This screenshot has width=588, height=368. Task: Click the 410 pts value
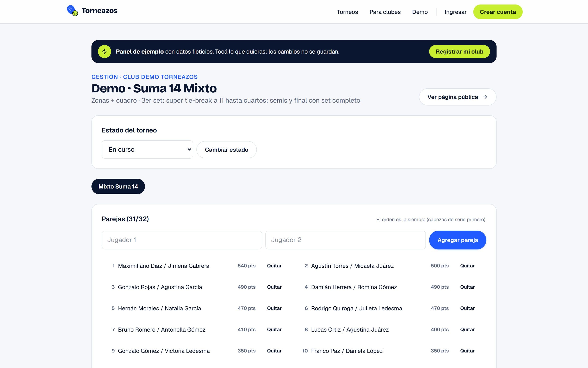click(246, 330)
